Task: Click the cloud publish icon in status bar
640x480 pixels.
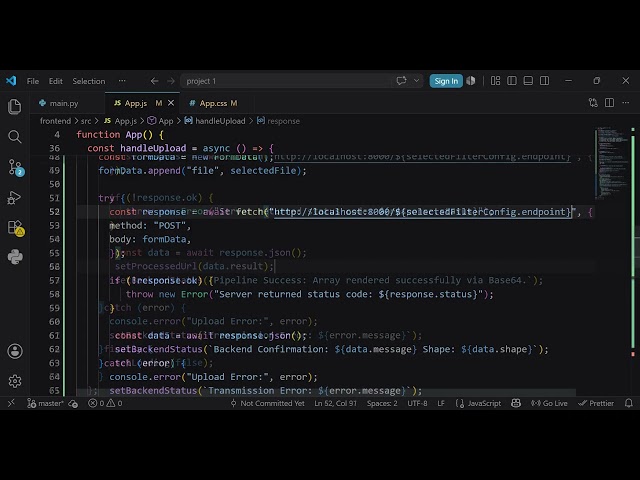Action: pyautogui.click(x=73, y=403)
